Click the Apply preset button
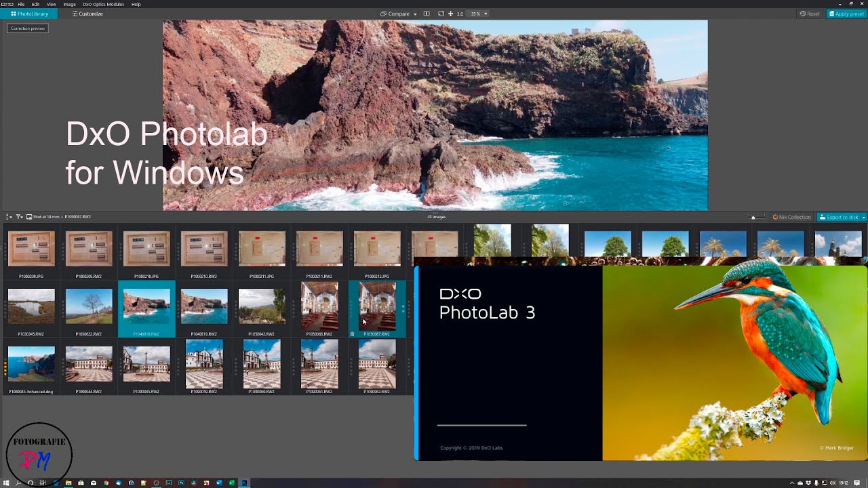868x488 pixels. point(846,14)
